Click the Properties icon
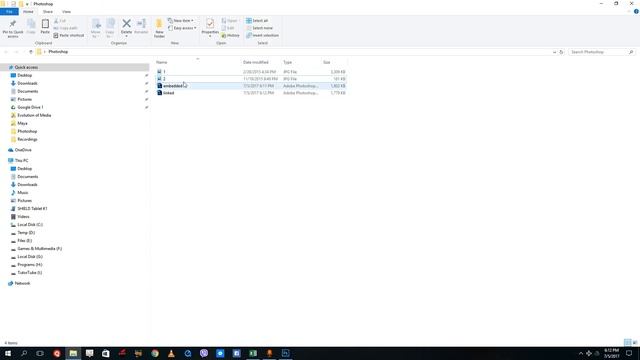Screen dimensions: 640x360 [x=210, y=24]
